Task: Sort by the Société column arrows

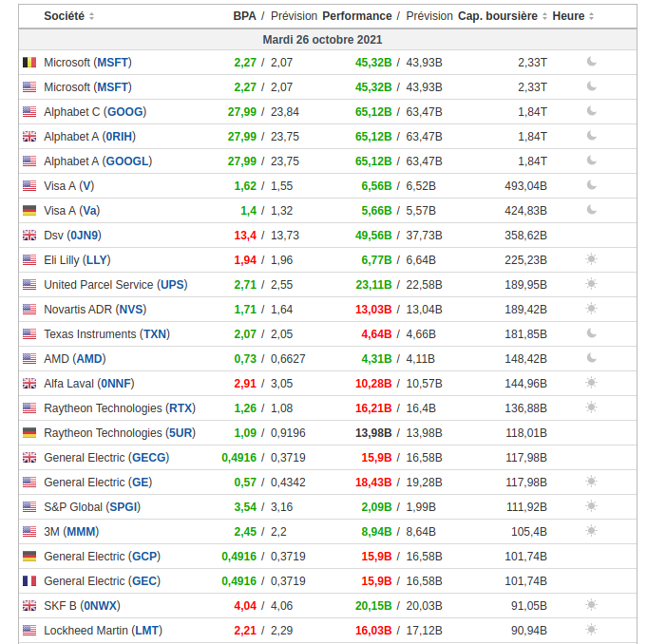Action: tap(91, 16)
